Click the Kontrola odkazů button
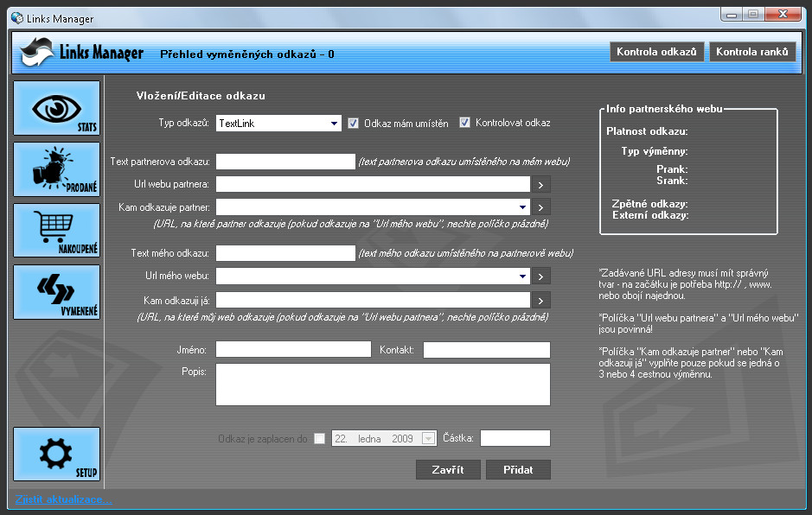The width and height of the screenshot is (812, 515). tap(656, 52)
